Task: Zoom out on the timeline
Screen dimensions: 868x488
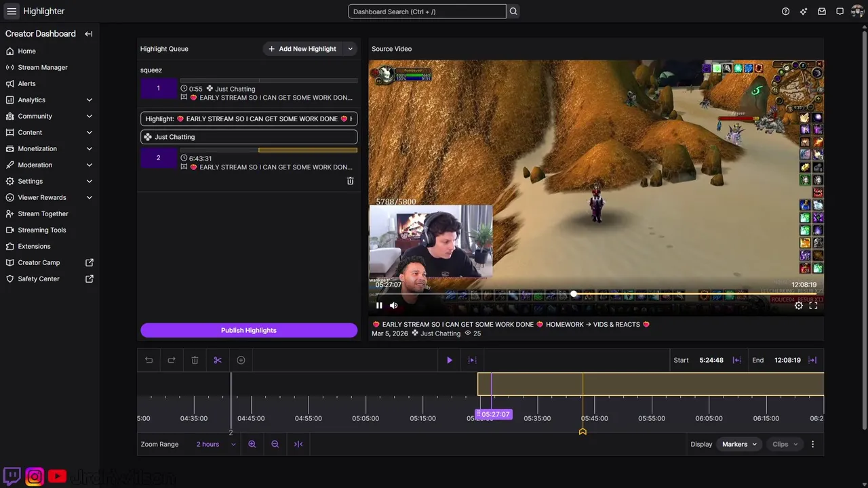Action: click(275, 444)
